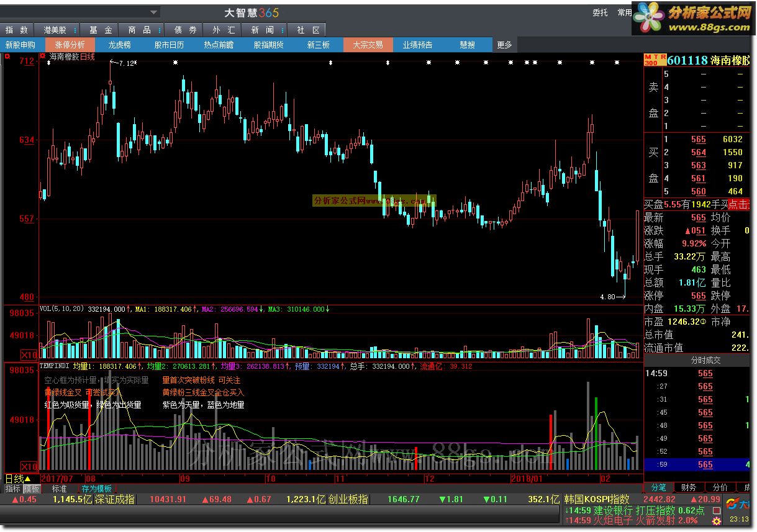Click the red square icon in news ticker

click(717, 511)
